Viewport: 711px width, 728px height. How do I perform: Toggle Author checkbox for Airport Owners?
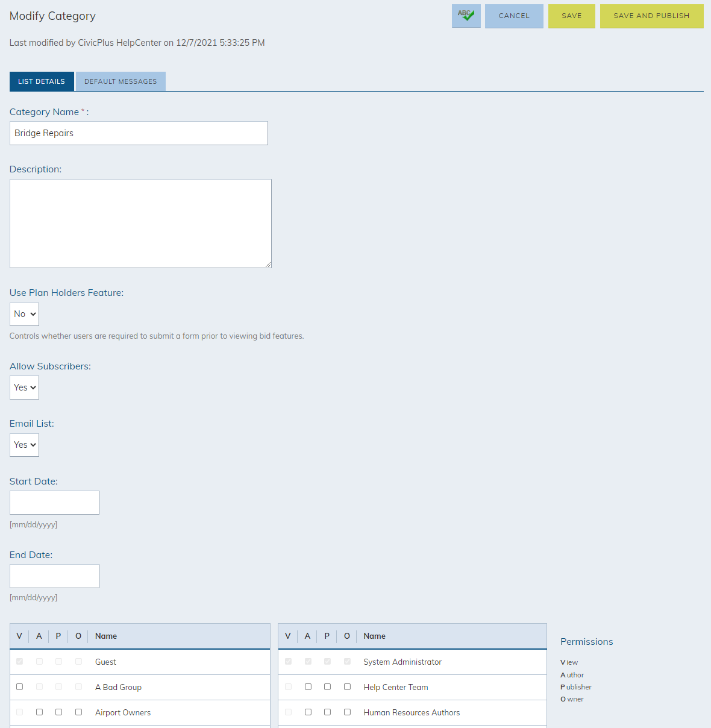coord(39,712)
